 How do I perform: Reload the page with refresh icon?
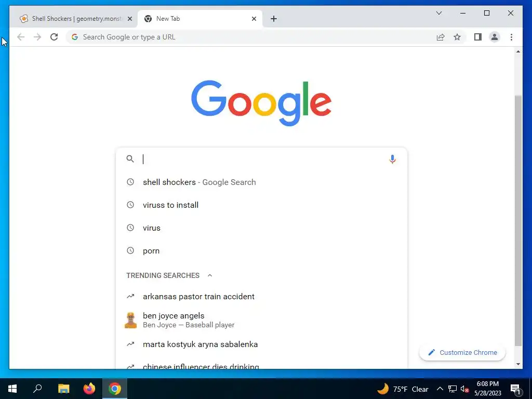coord(54,37)
